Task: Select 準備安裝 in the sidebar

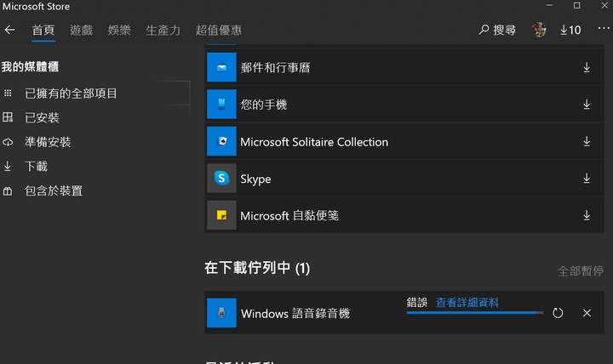Action: tap(48, 142)
